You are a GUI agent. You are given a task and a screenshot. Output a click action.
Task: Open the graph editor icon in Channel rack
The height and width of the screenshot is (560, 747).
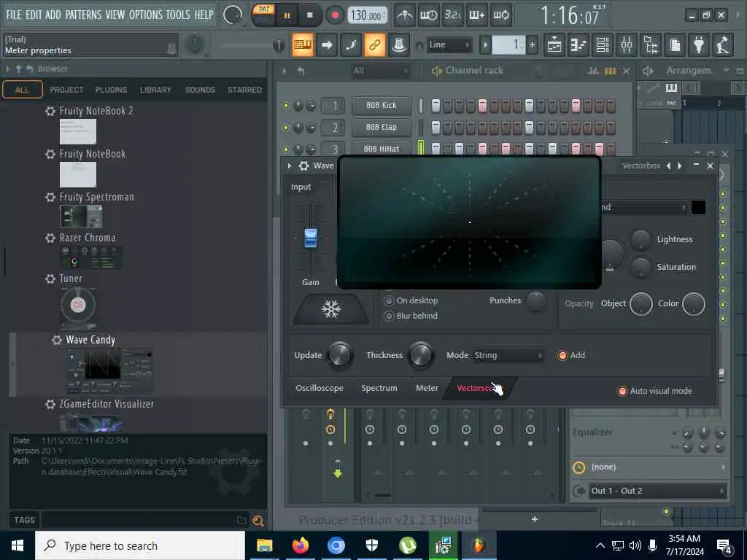tap(593, 71)
